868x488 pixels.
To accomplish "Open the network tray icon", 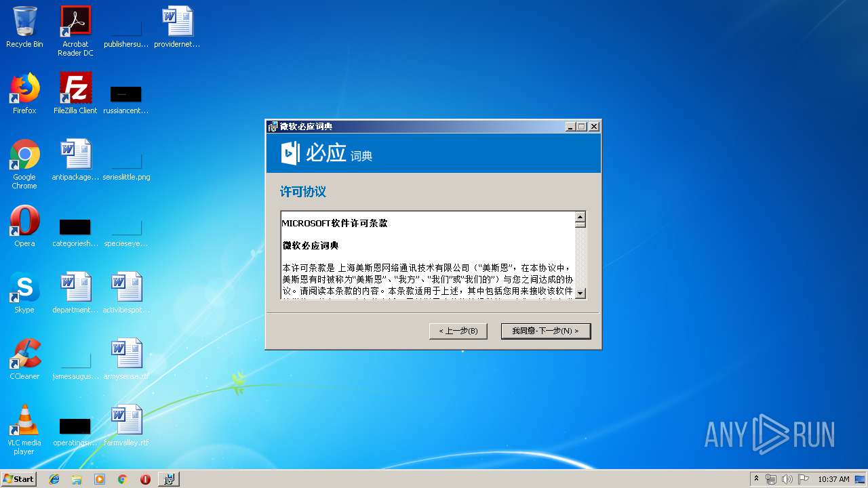I will pyautogui.click(x=771, y=479).
